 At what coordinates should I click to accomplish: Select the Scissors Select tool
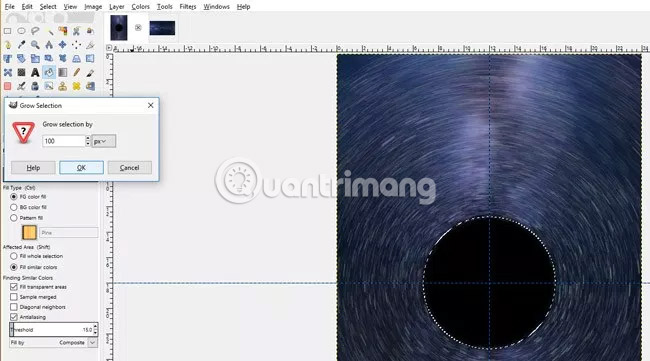[76, 31]
